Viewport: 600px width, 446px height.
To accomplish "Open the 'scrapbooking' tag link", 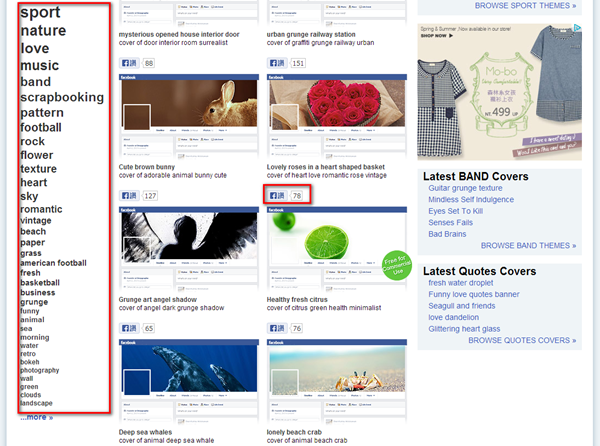I will coord(62,97).
